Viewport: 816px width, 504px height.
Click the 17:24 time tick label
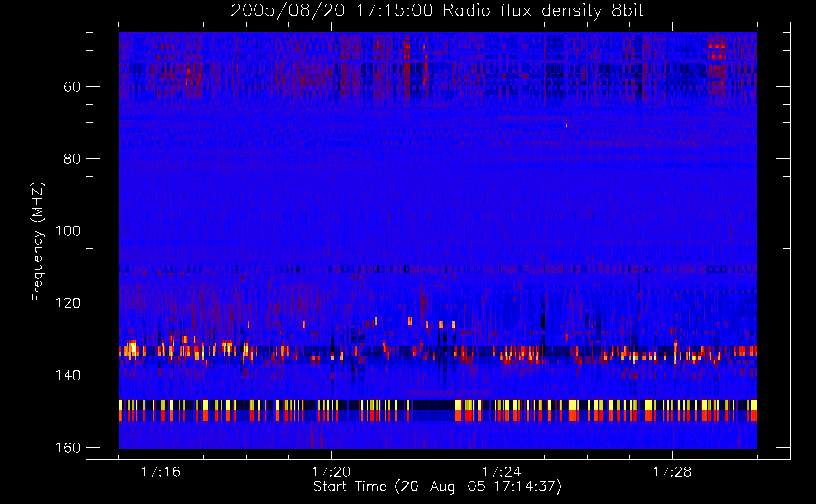click(x=502, y=472)
